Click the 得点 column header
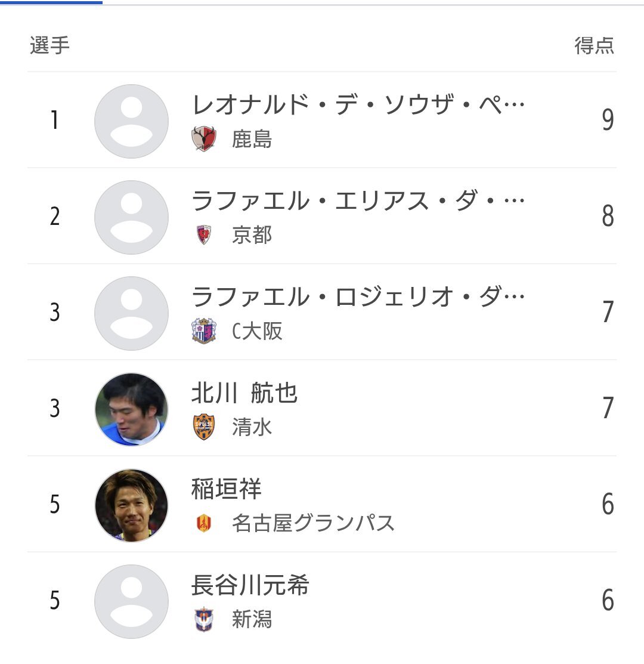 coord(594,45)
